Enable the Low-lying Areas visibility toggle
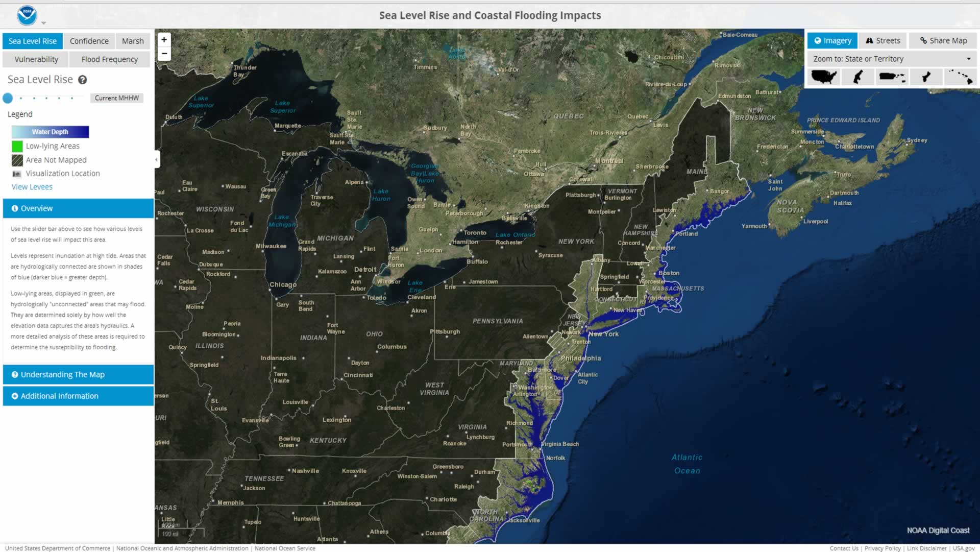The width and height of the screenshot is (980, 552). 17,146
